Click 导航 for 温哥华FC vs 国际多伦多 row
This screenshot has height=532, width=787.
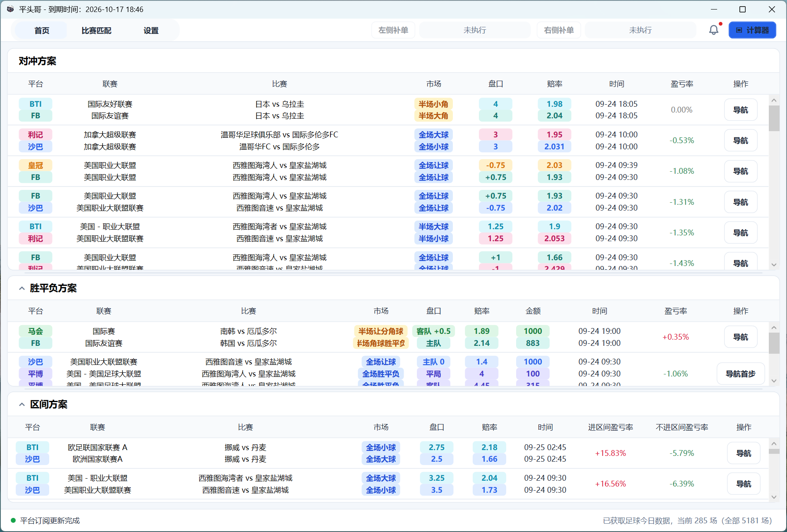point(741,141)
